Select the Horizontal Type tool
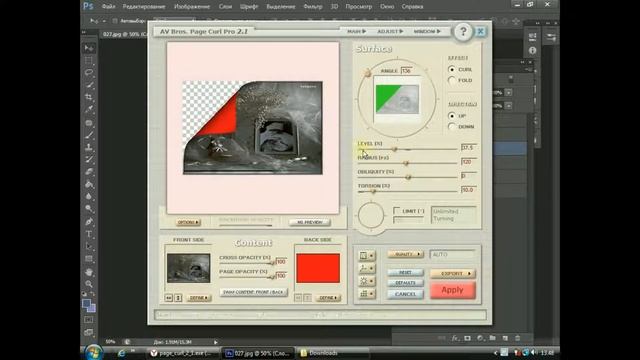Image resolution: width=640 pixels, height=360 pixels. click(89, 234)
